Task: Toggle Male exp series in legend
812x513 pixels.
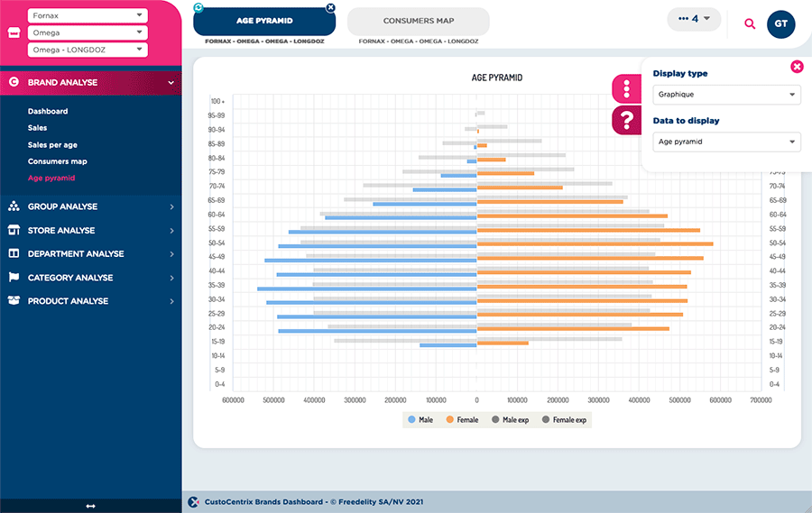Action: [x=510, y=419]
